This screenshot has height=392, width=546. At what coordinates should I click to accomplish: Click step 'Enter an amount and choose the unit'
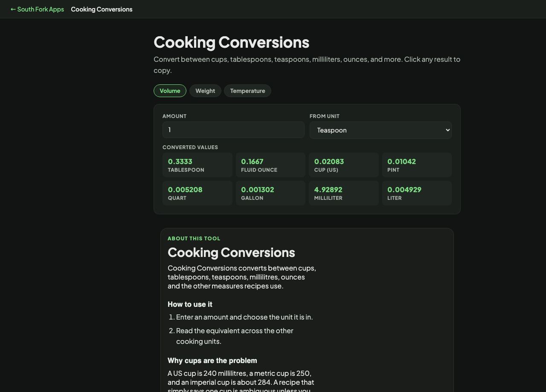tap(244, 317)
